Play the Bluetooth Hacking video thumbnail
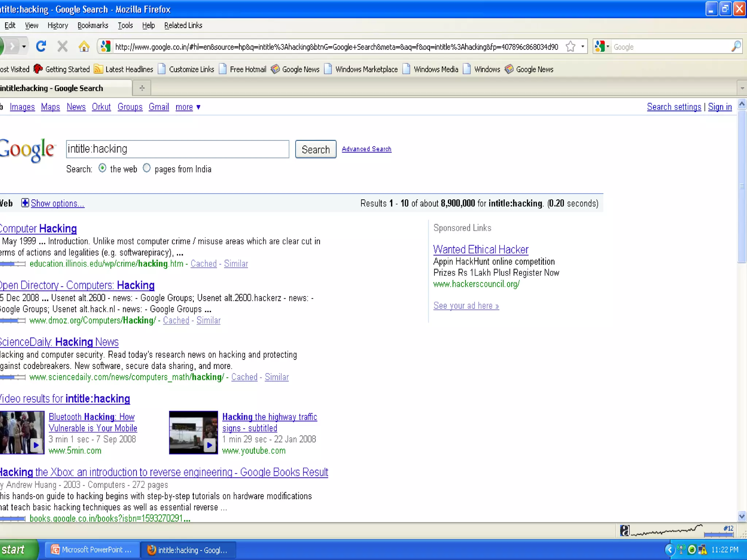Screen dimensions: 747x560 22,432
